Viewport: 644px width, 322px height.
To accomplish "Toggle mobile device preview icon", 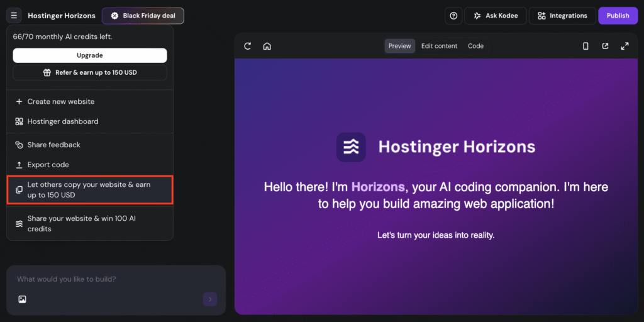I will click(x=586, y=46).
